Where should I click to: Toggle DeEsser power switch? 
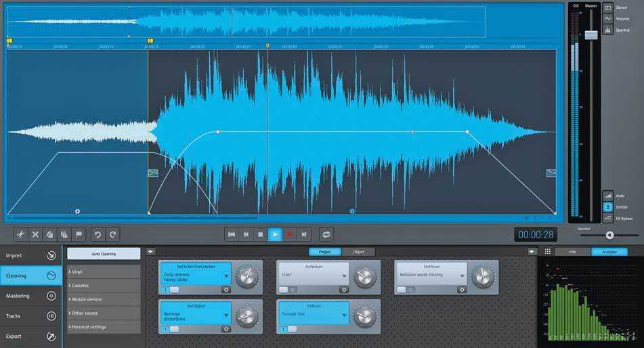click(288, 329)
